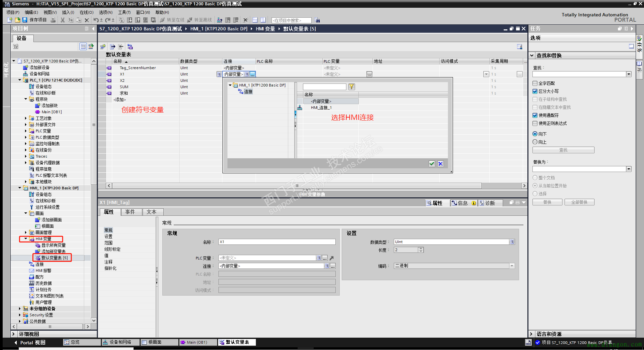
Task: Collapse the HMI_1 tree node
Action: click(20, 188)
